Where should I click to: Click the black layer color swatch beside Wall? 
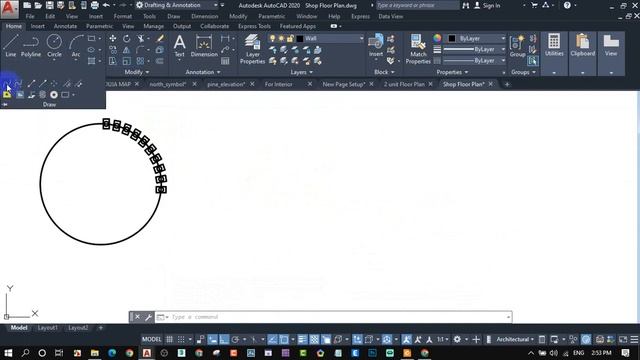click(x=300, y=38)
